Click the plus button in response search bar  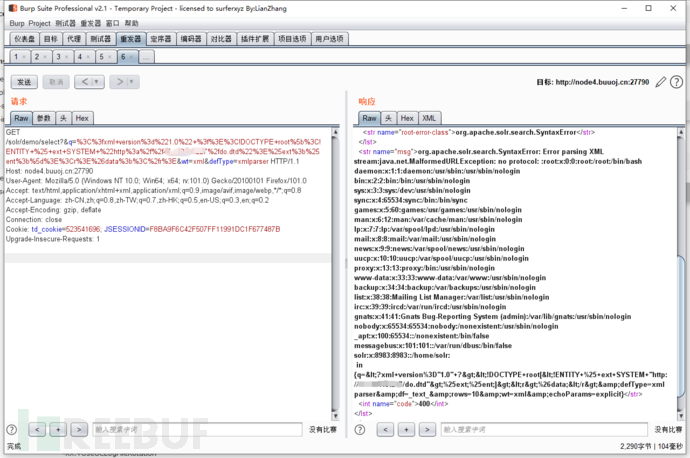[x=407, y=429]
